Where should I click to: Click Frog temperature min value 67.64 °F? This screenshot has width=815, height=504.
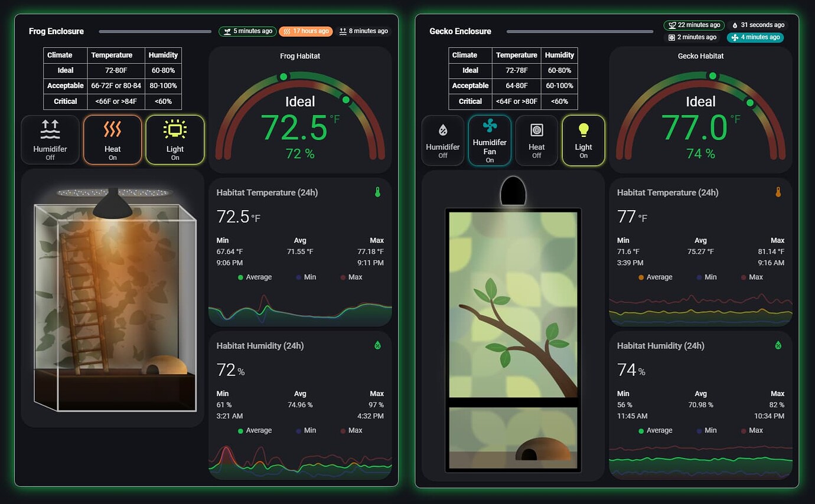tap(230, 251)
